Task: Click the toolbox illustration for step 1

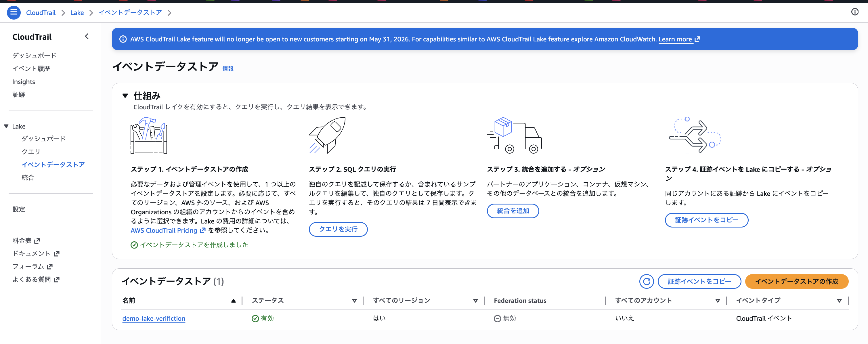Action: (x=149, y=135)
